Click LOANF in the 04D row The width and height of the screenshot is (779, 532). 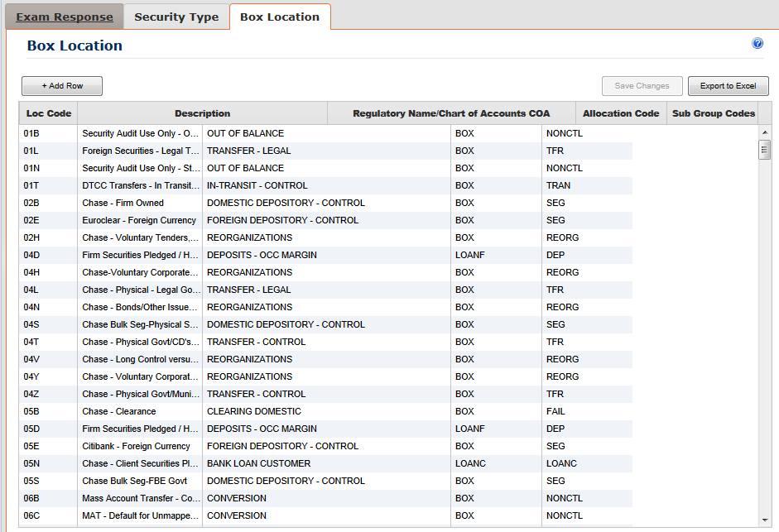469,256
